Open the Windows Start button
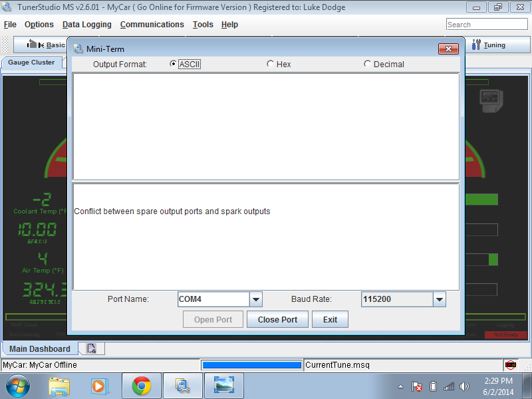The height and width of the screenshot is (399, 532). coord(18,386)
